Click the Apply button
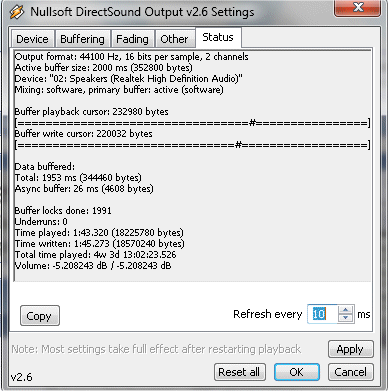 pos(350,349)
